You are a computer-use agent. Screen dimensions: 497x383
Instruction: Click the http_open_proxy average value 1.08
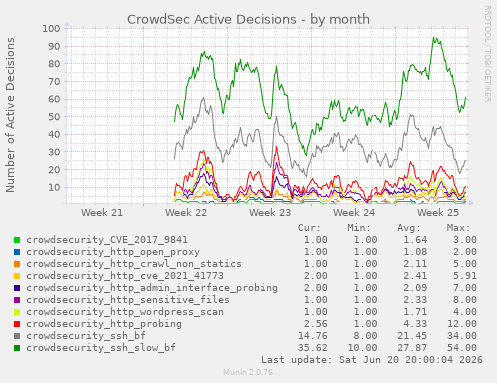(415, 252)
